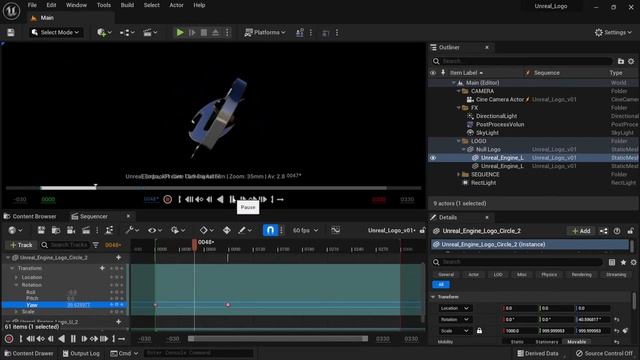
Task: Select Null Logo in Outliner
Action: click(488, 149)
